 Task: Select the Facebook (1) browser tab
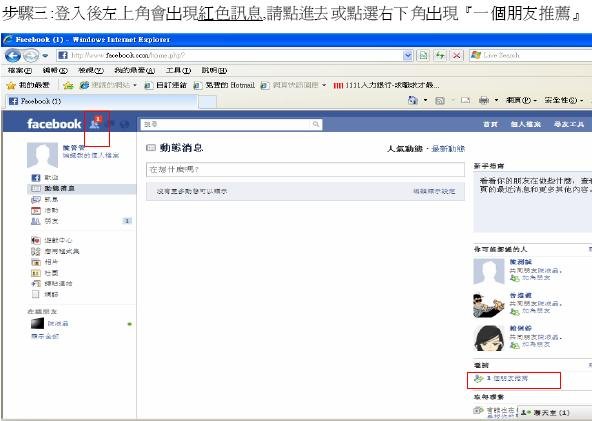102,101
